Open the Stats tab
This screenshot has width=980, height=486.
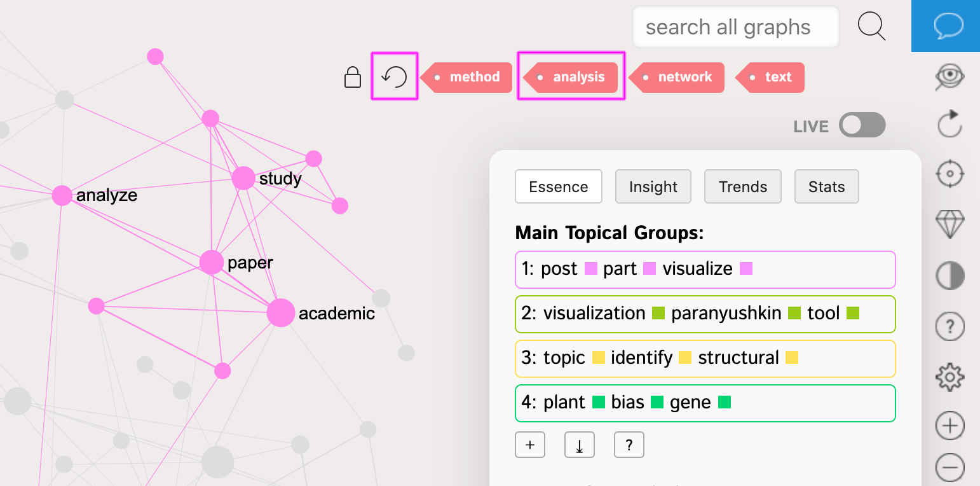point(826,186)
